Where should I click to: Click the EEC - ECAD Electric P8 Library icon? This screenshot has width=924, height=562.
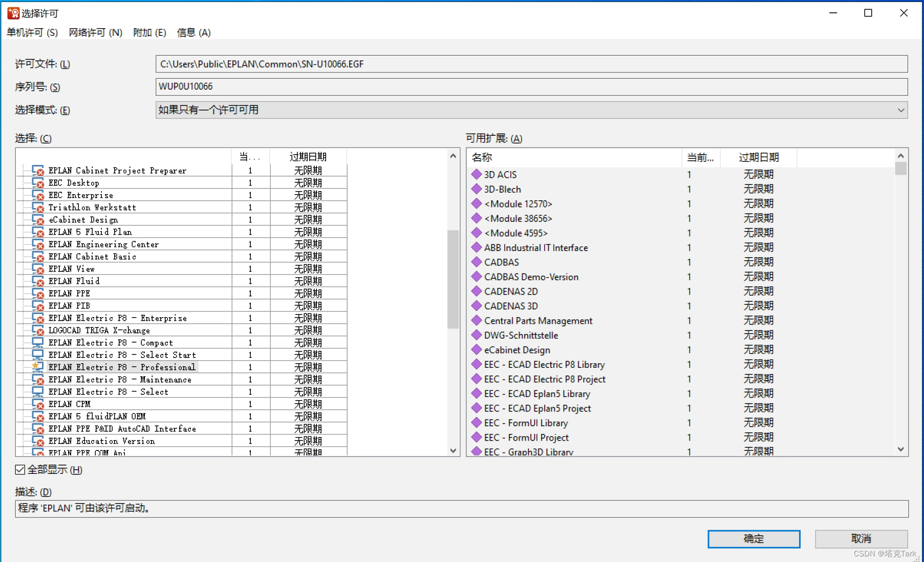point(477,364)
